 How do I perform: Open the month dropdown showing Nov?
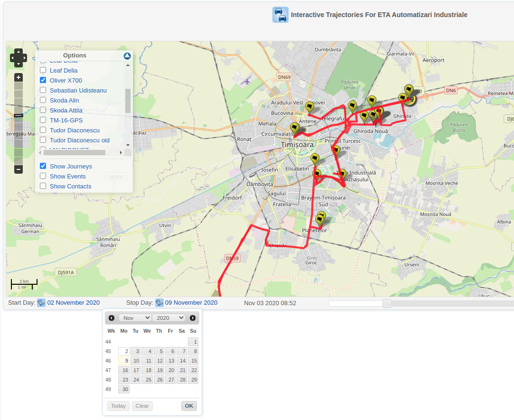pyautogui.click(x=135, y=318)
